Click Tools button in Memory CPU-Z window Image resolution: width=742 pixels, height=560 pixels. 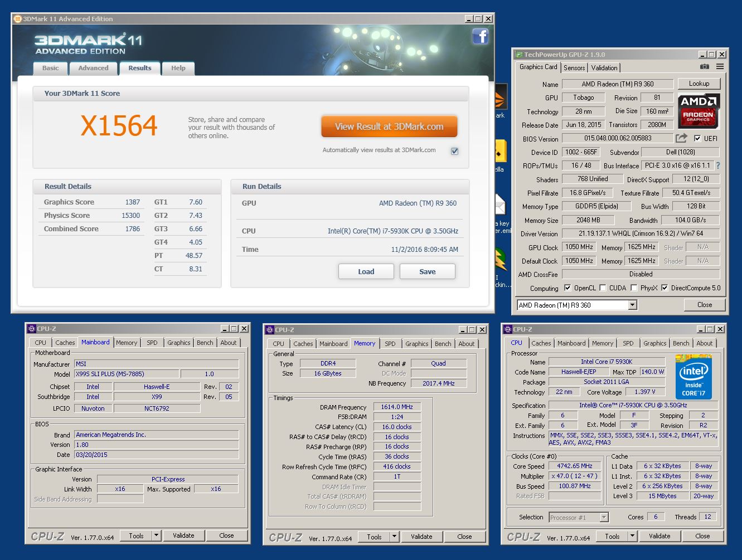[x=375, y=537]
